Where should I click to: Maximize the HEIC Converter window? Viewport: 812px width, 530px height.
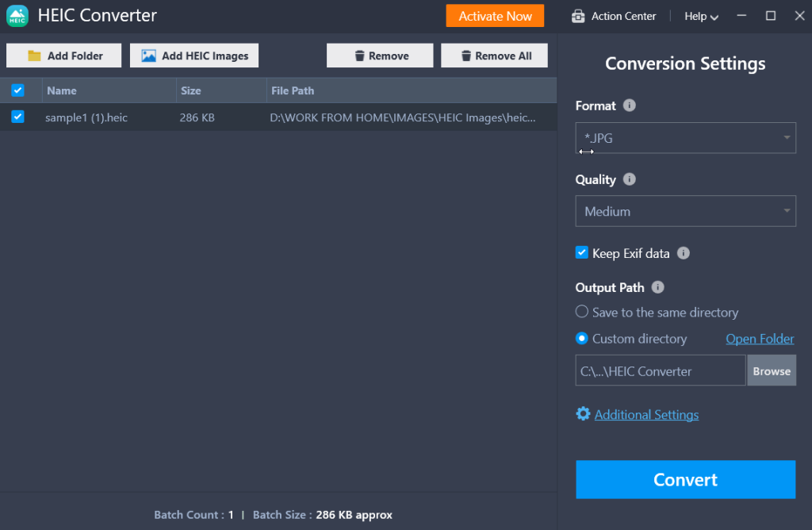(771, 16)
